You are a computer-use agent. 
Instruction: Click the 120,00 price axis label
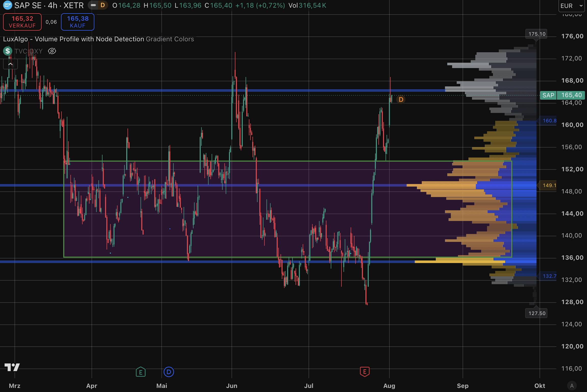[572, 346]
